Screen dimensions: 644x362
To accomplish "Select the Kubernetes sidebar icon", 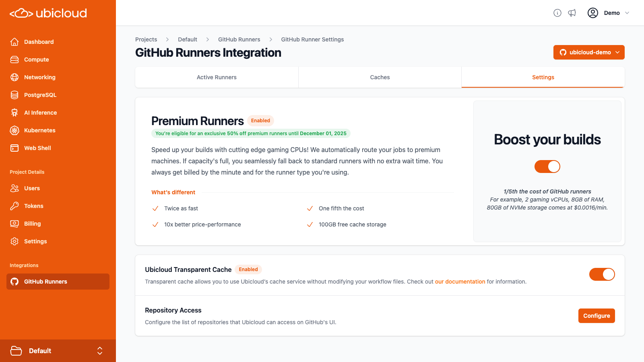I will [14, 130].
